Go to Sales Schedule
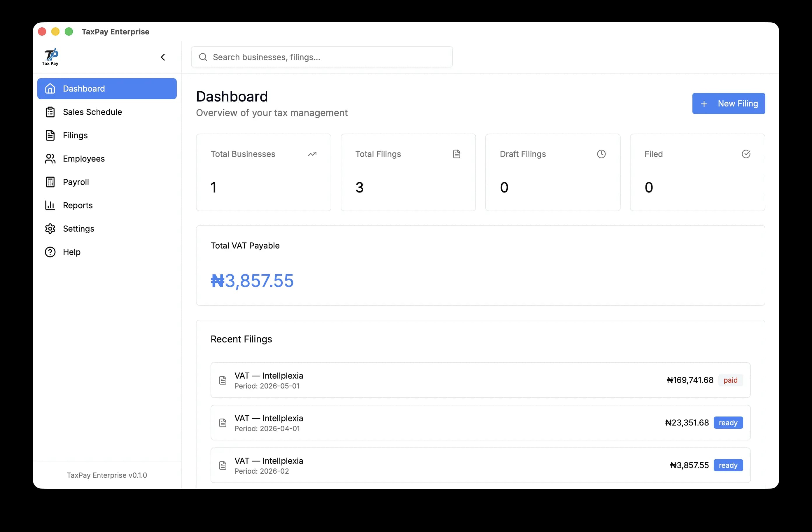 pos(107,112)
